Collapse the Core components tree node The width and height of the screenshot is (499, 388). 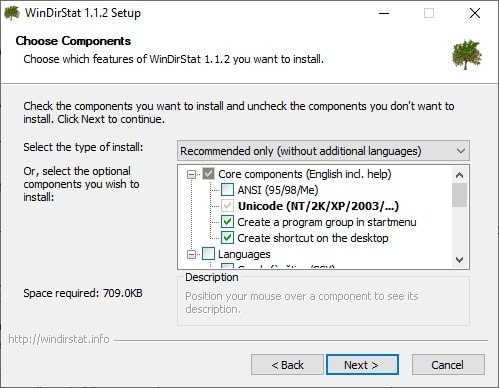191,174
